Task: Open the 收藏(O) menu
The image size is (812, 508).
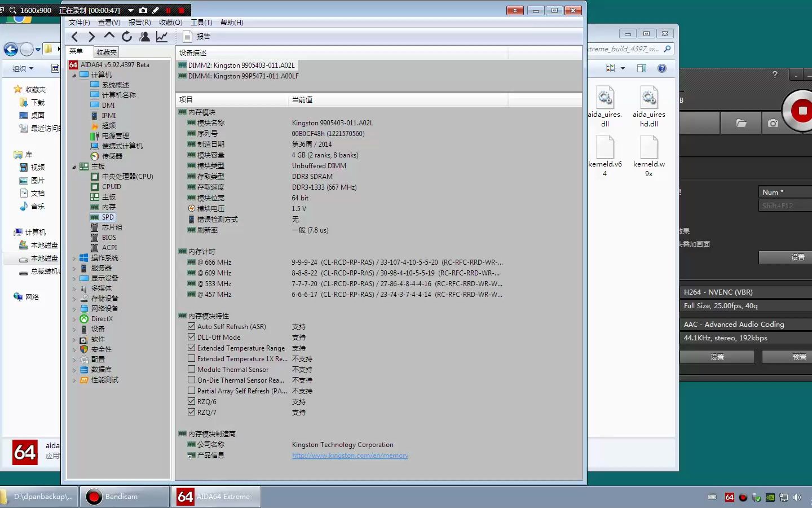Action: [x=171, y=23]
